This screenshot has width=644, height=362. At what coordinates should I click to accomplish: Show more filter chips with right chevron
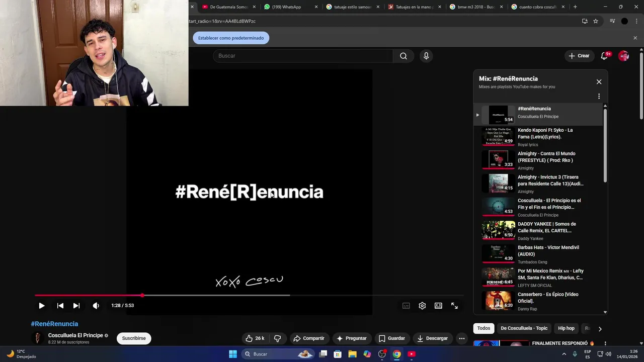(600, 329)
